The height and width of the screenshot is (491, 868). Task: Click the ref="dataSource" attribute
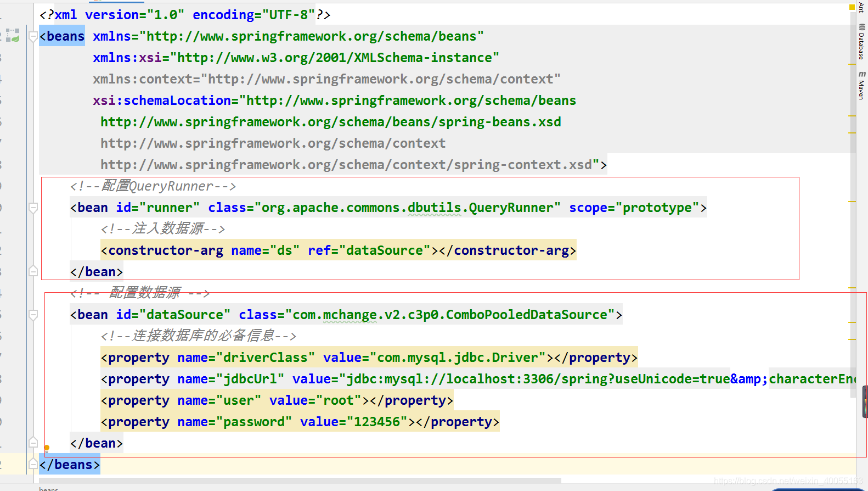click(369, 250)
